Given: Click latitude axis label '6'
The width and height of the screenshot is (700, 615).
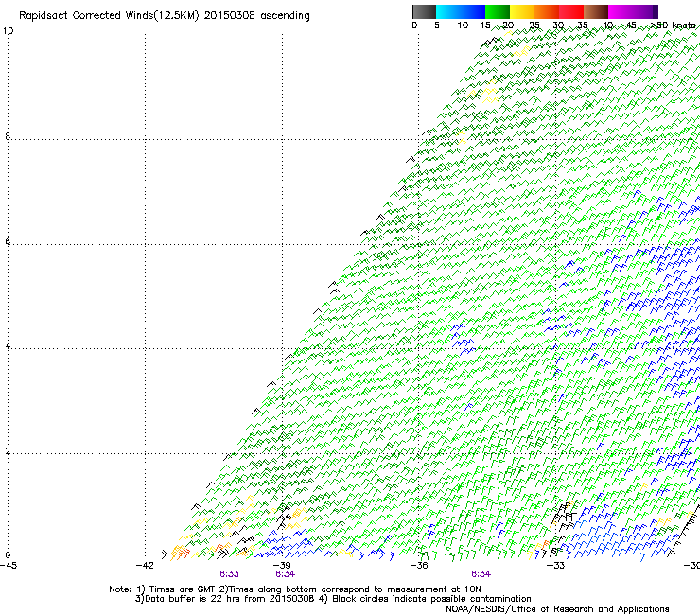Looking at the screenshot, I should [8, 241].
